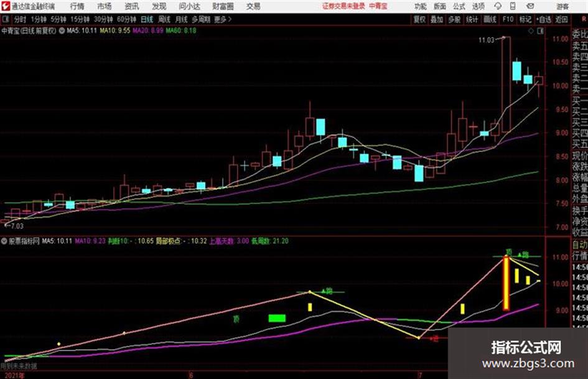
Task: Toggle the left sidebar panel icon
Action: pyautogui.click(x=5, y=19)
